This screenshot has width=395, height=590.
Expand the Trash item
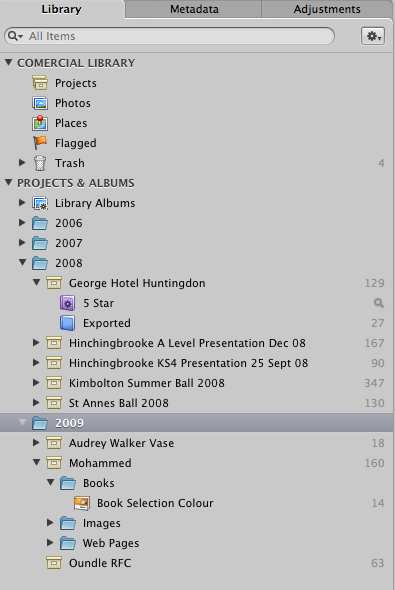coord(22,163)
